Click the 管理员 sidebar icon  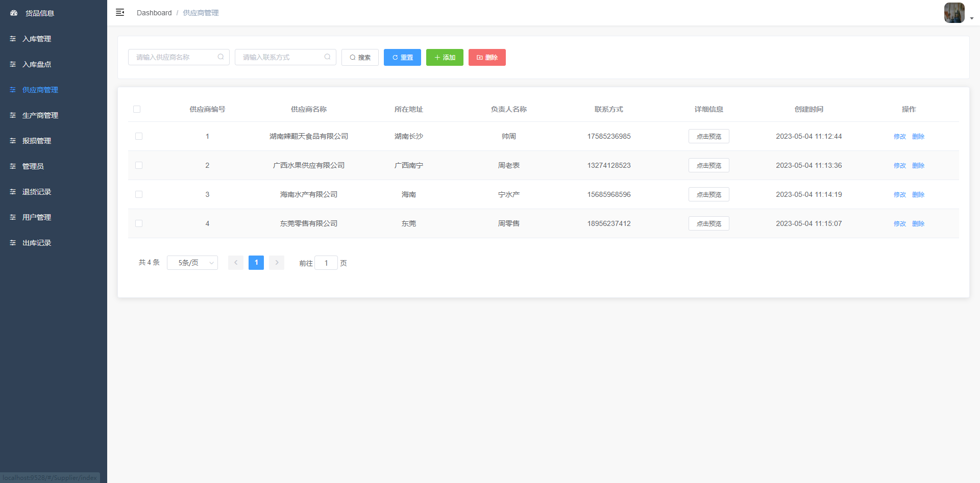coord(13,166)
